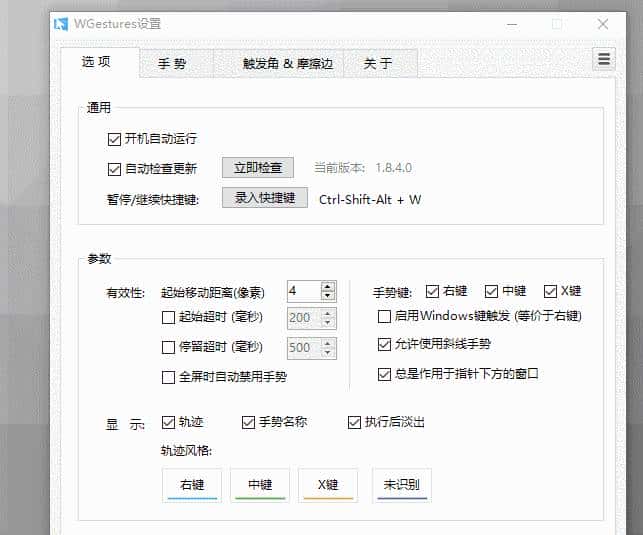The height and width of the screenshot is (535, 643).
Task: Click the 轨迹风格 label
Action: click(x=186, y=451)
